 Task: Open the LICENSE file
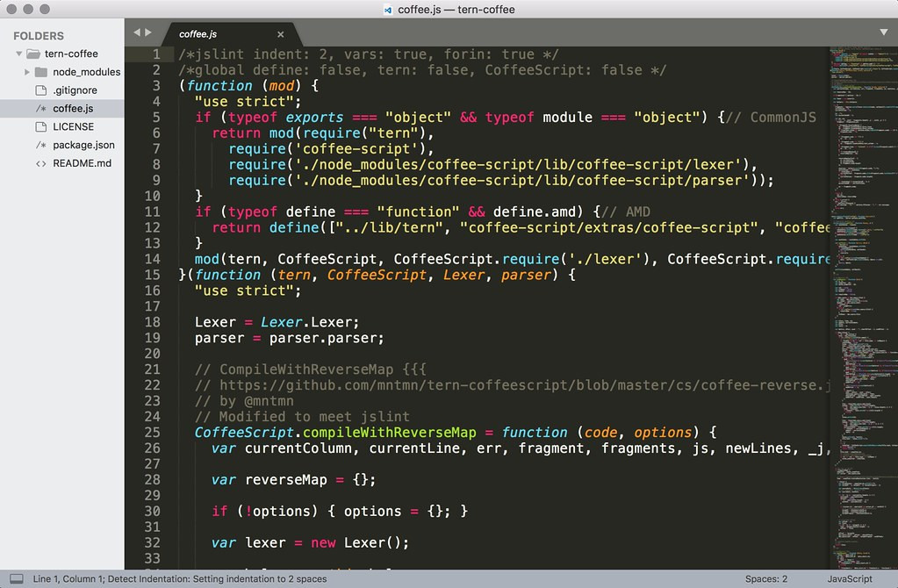74,126
